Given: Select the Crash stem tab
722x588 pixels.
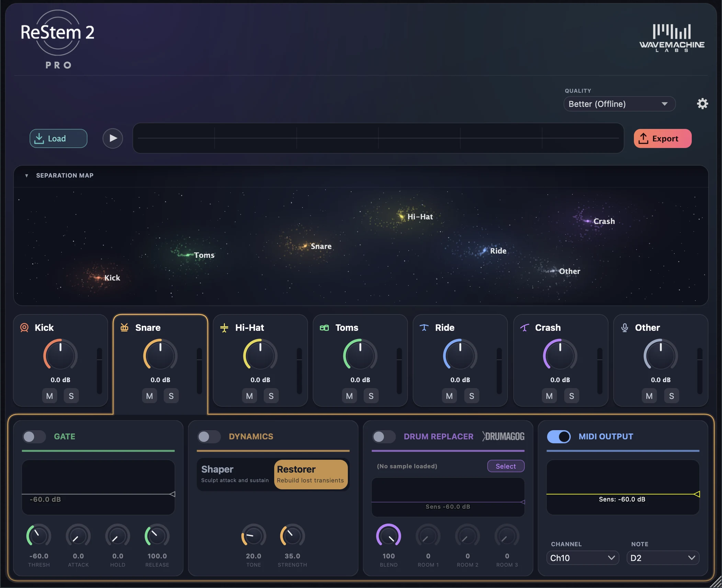Looking at the screenshot, I should coord(561,360).
